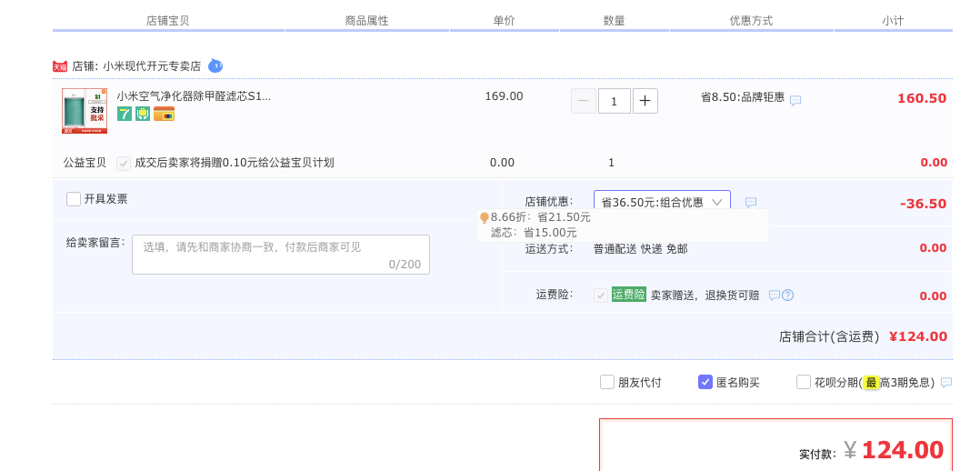
Task: Click the comment icon after 花呗分期
Action: tap(946, 383)
